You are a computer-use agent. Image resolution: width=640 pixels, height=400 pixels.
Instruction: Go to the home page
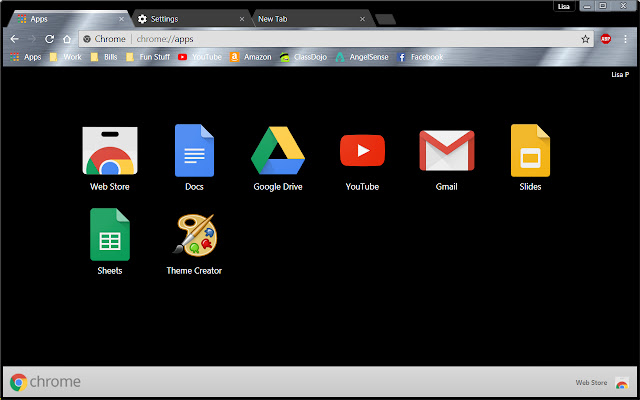(67, 39)
